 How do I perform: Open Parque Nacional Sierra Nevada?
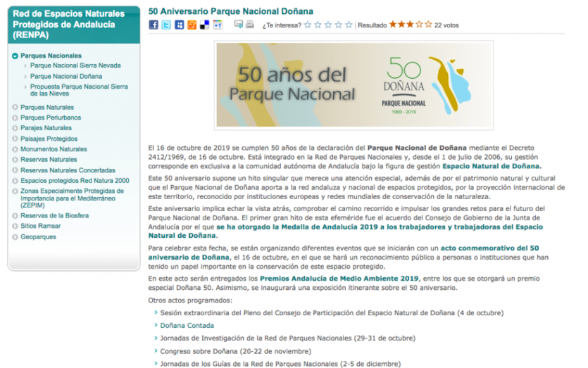pyautogui.click(x=75, y=65)
